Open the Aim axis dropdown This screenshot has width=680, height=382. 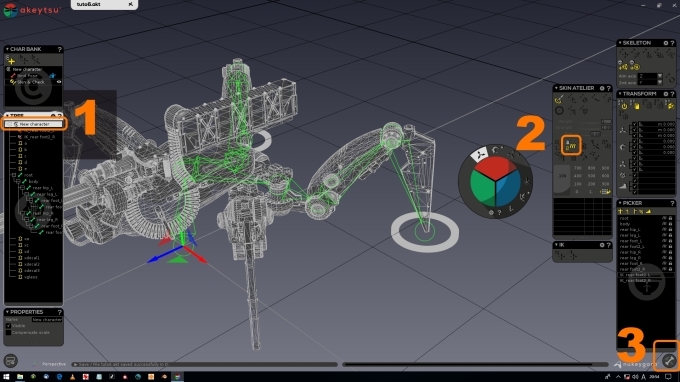coord(660,76)
